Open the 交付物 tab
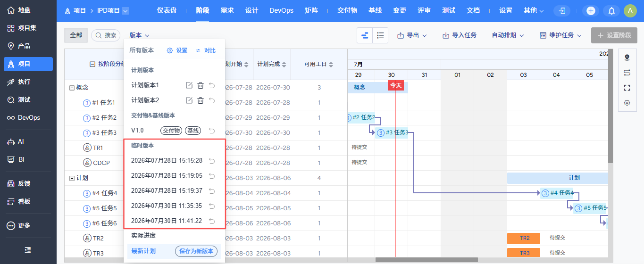Image resolution: width=644 pixels, height=264 pixels. tap(347, 10)
